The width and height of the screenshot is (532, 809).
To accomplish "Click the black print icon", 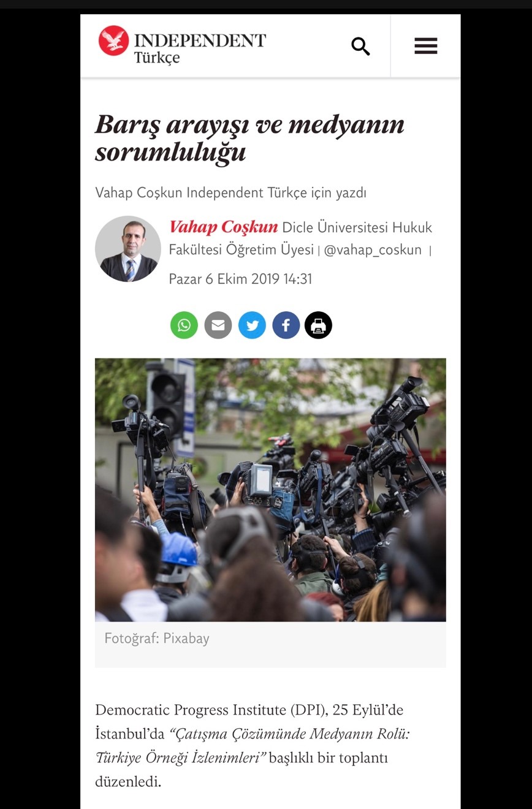I will (318, 325).
